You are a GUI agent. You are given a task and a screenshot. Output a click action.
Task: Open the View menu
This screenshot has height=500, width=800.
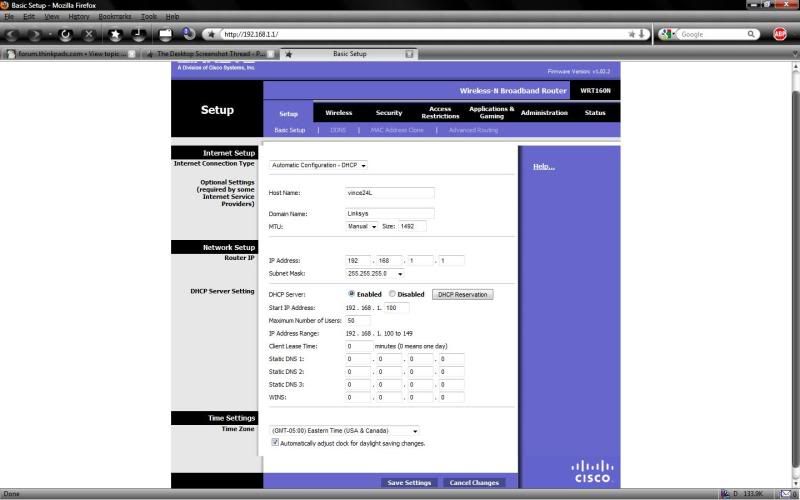point(52,16)
